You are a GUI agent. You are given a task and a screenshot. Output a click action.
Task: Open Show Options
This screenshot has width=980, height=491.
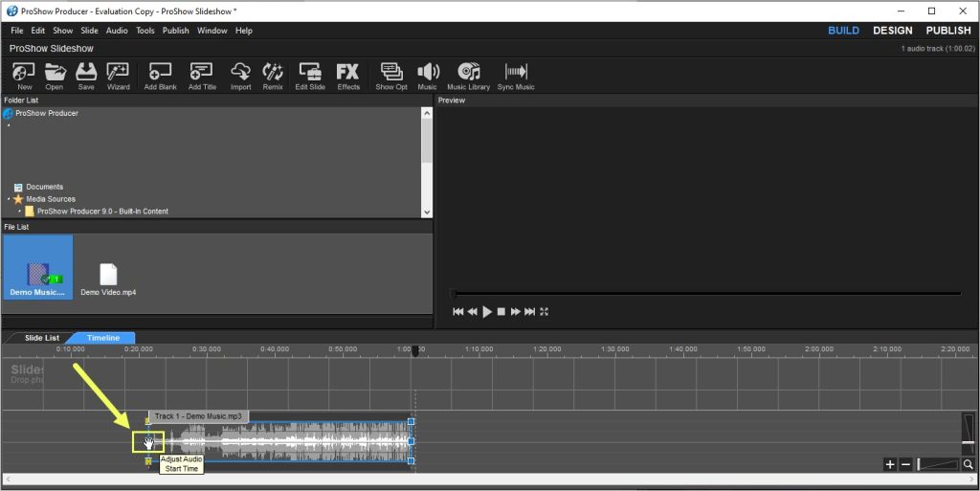pyautogui.click(x=391, y=77)
